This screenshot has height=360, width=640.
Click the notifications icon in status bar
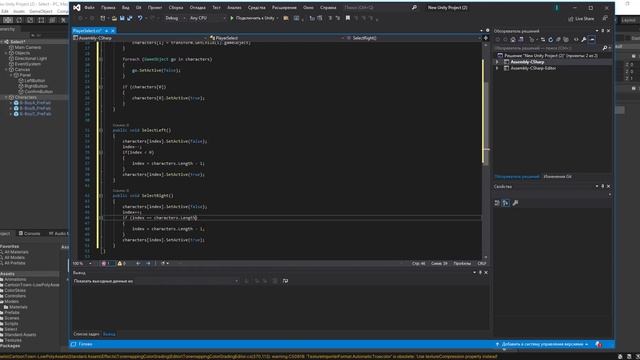599,344
